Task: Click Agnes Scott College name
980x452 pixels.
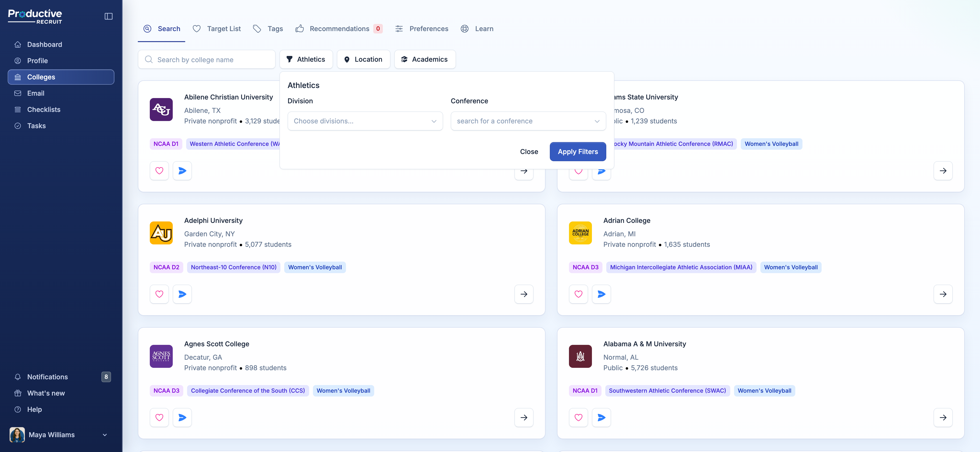Action: click(x=217, y=344)
